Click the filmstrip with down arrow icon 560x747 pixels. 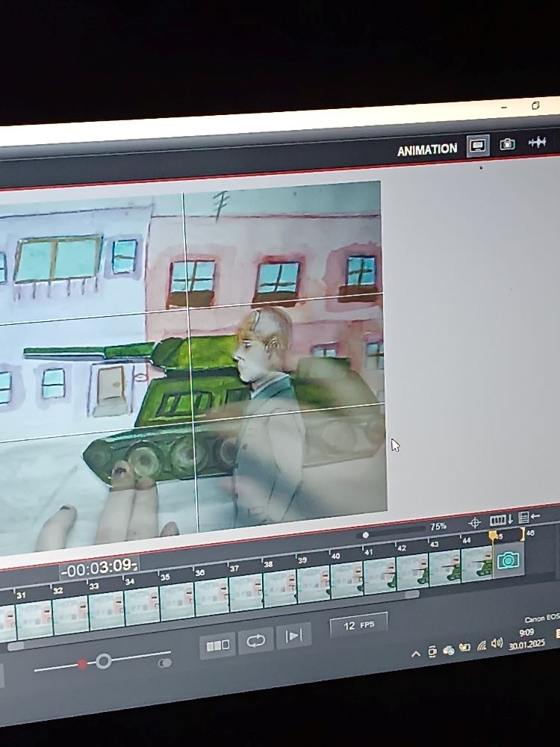click(501, 519)
